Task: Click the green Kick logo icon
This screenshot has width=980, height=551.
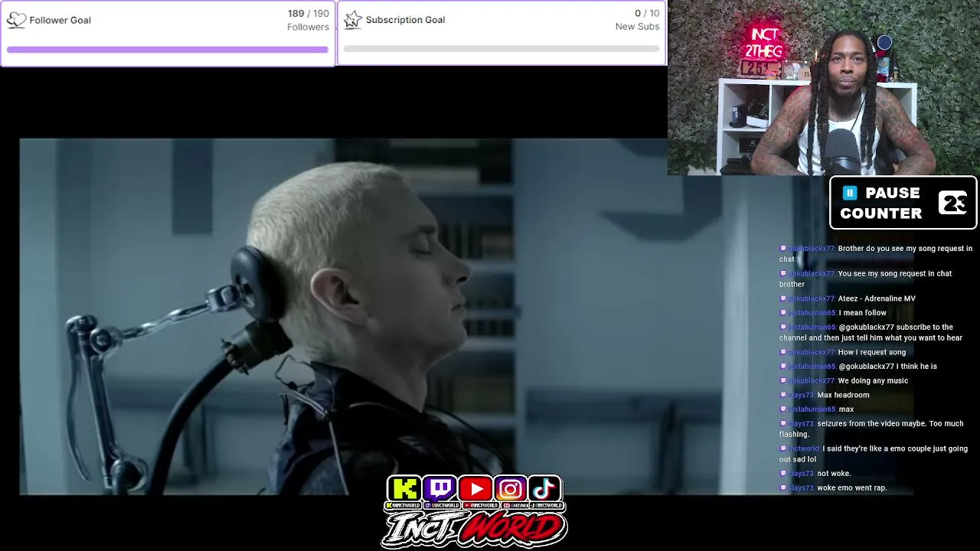Action: (x=404, y=488)
